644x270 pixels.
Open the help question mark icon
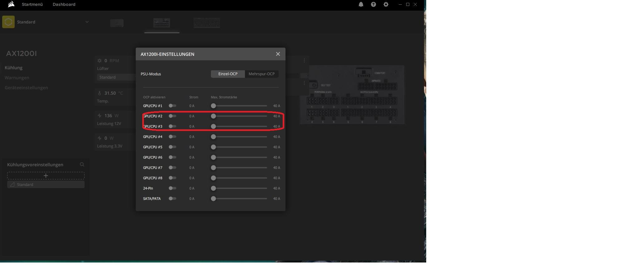(x=373, y=4)
